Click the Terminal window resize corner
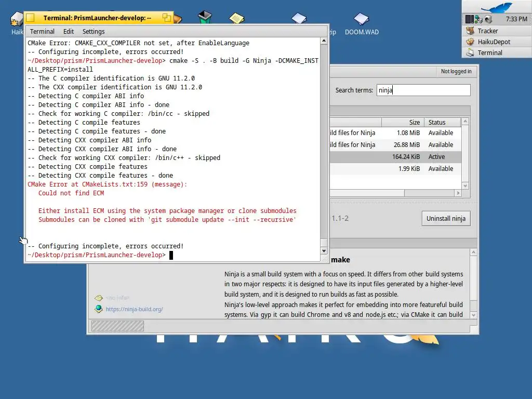 324,259
